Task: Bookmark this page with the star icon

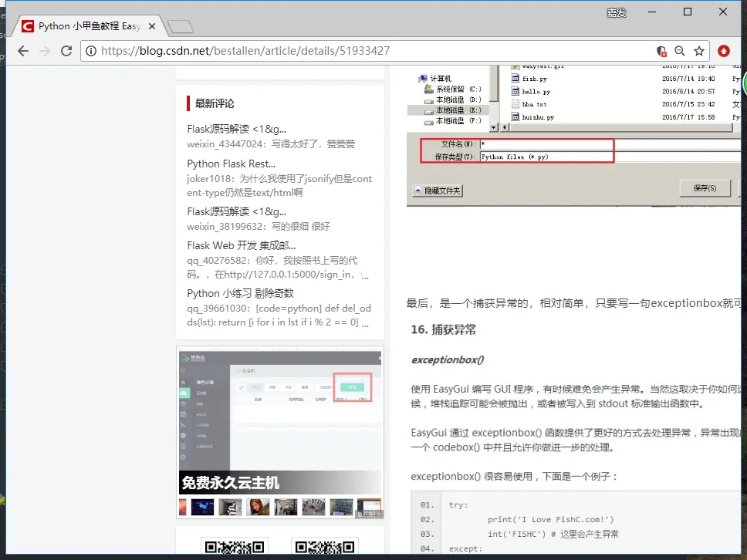Action: click(699, 51)
